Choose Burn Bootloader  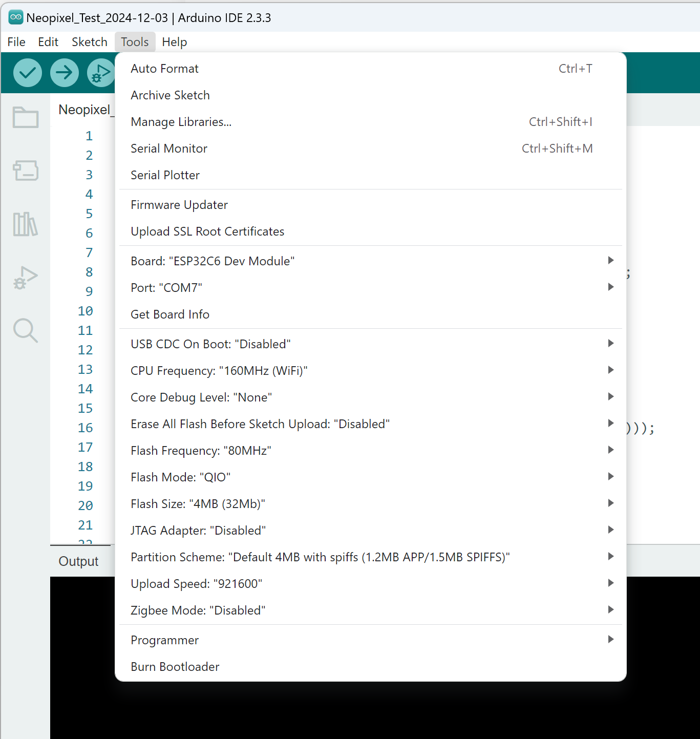pyautogui.click(x=371, y=667)
